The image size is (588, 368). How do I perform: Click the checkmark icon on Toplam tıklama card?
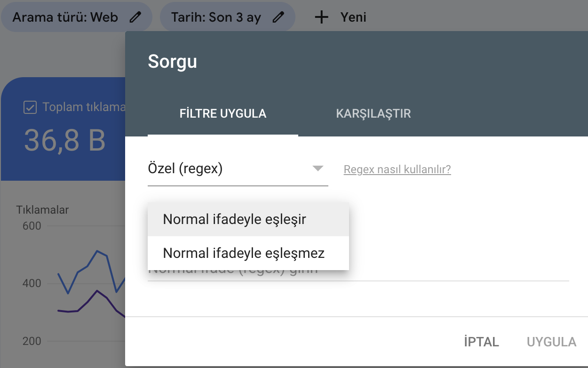click(30, 107)
